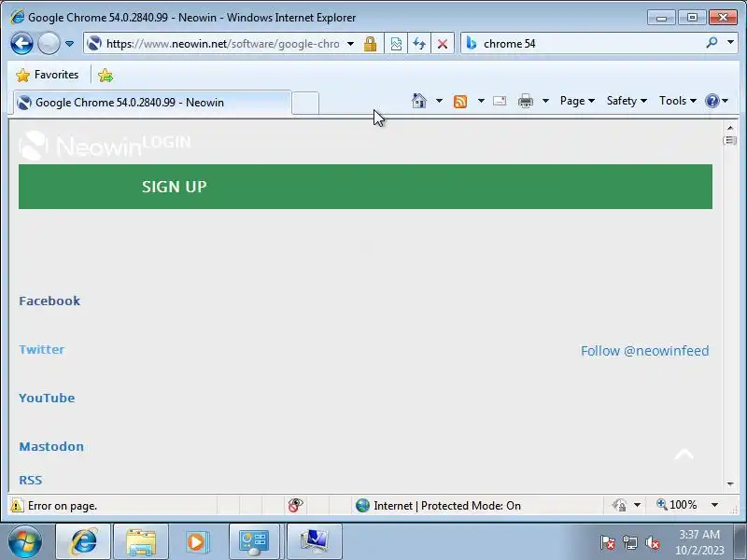Select the Google Chrome 54.0.2840.99 - Neowin tab
The height and width of the screenshot is (560, 747).
(x=152, y=103)
